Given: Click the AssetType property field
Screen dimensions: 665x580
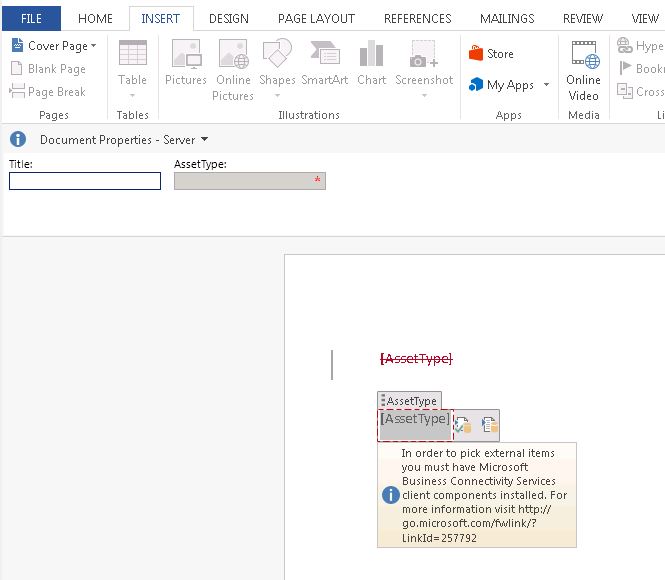Looking at the screenshot, I should coord(250,181).
